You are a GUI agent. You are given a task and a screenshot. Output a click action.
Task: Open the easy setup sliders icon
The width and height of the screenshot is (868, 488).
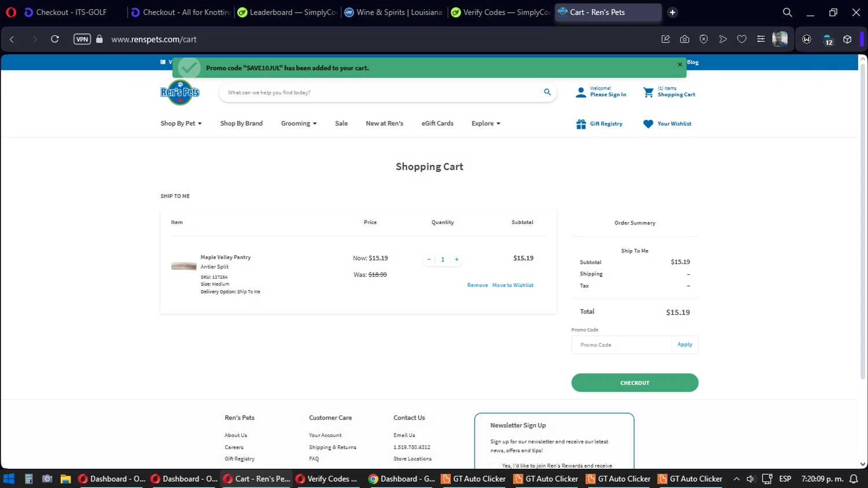761,39
